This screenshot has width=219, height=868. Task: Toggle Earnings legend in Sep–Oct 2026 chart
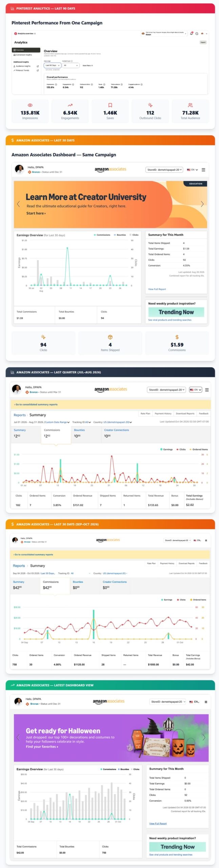pyautogui.click(x=166, y=600)
